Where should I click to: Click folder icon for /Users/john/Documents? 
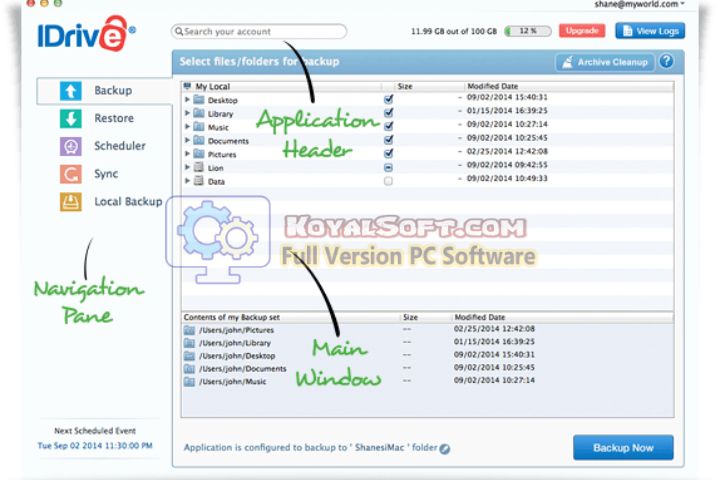(189, 369)
